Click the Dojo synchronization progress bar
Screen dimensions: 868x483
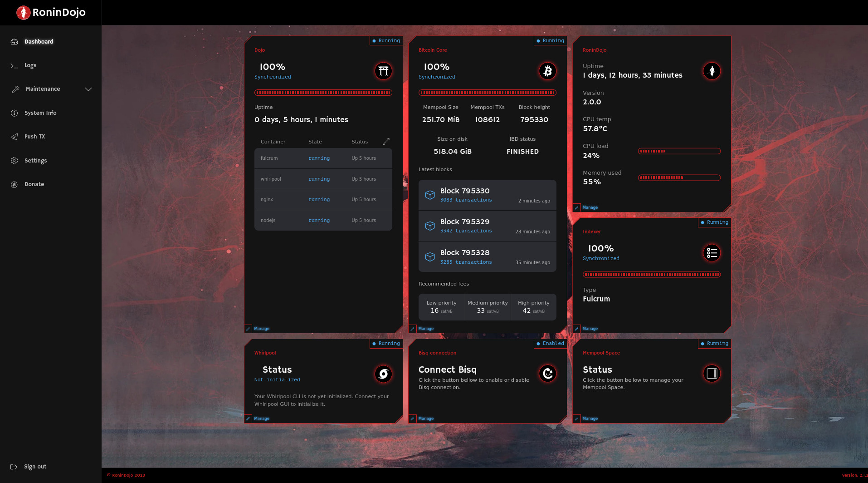pyautogui.click(x=323, y=93)
